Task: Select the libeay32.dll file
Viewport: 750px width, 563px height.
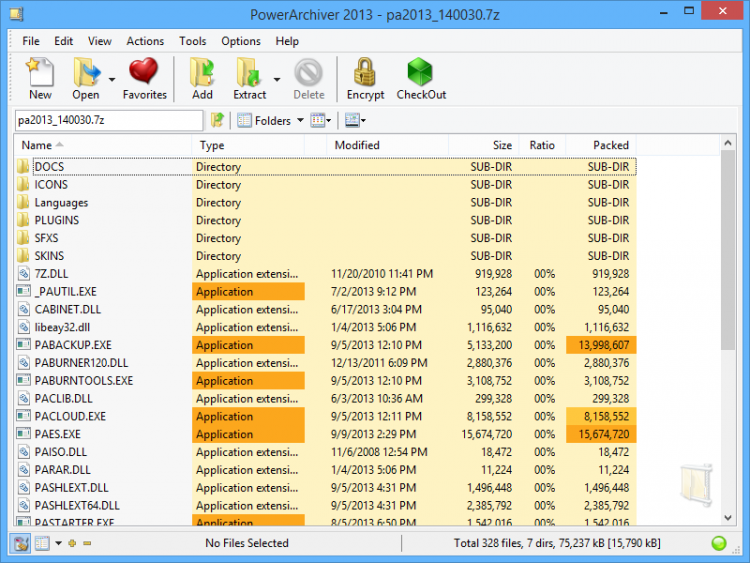Action: point(325,327)
